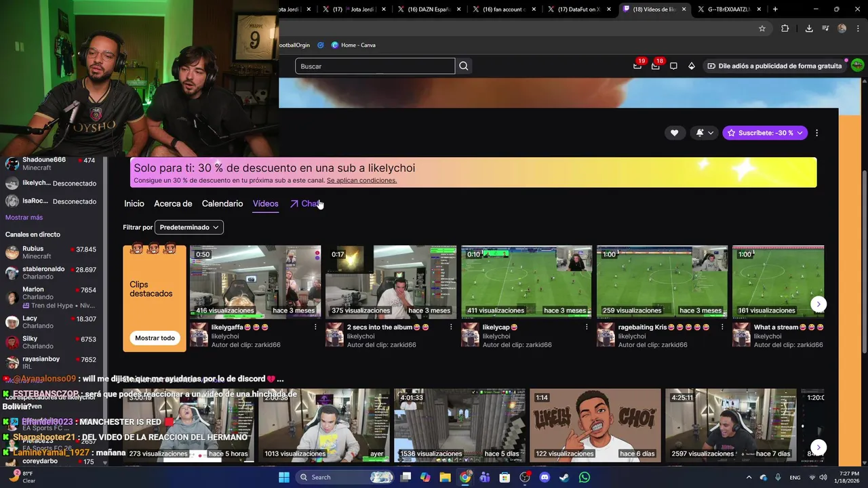
Task: Open Microsoft Store from the taskbar
Action: coord(505,477)
